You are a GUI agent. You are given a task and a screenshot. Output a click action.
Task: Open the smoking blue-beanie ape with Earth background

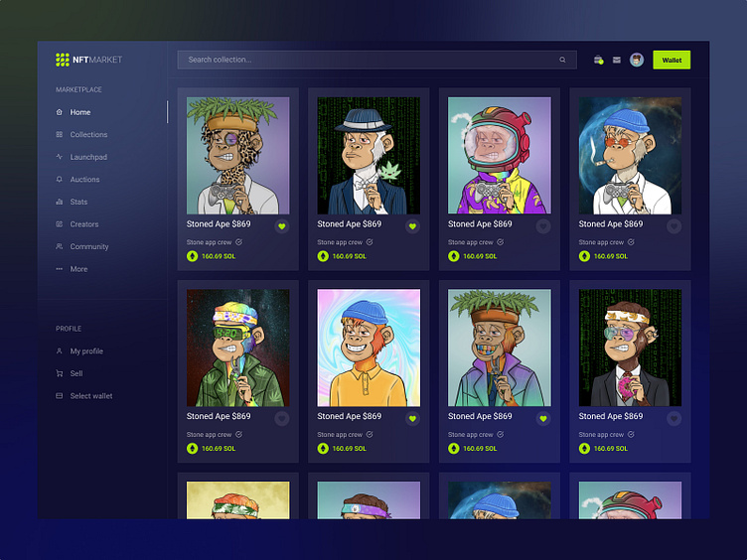point(630,156)
